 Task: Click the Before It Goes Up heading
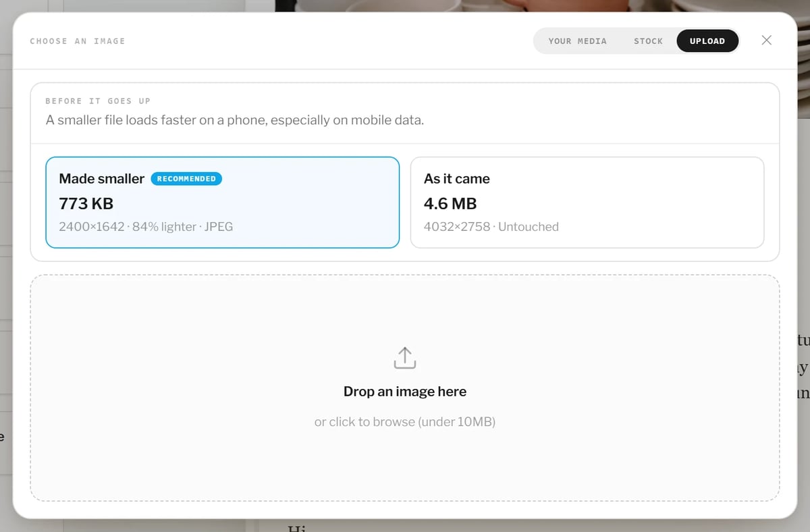pyautogui.click(x=98, y=101)
